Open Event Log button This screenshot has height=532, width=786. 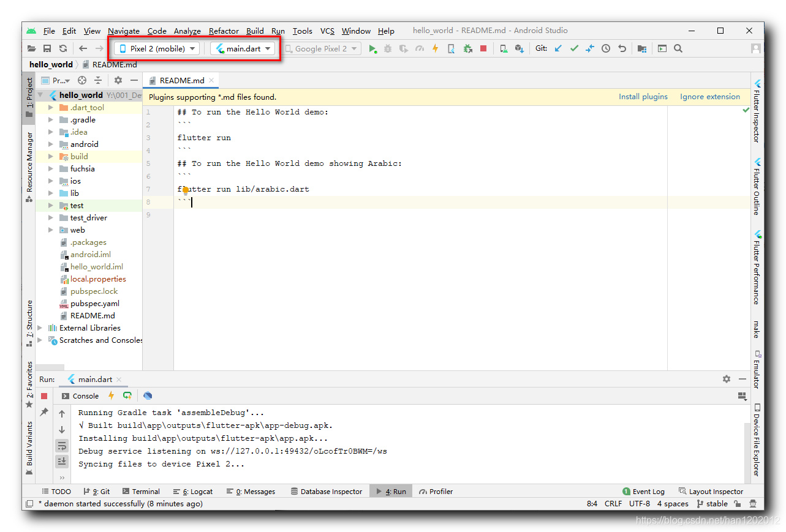coord(643,491)
